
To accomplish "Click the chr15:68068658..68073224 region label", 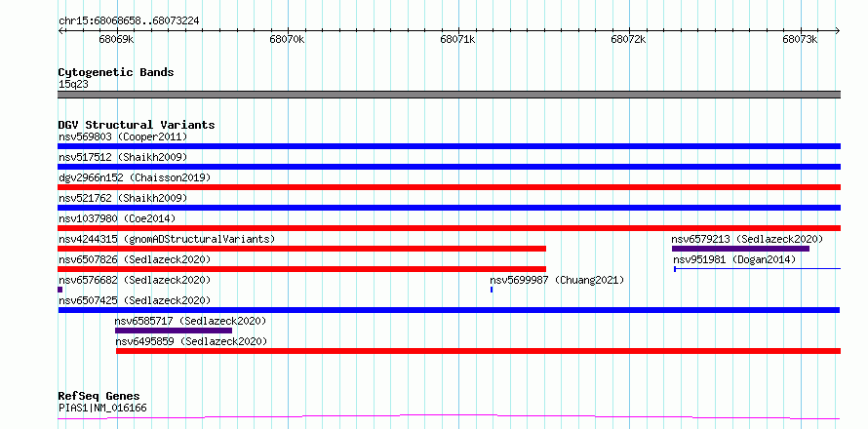I will pyautogui.click(x=129, y=21).
